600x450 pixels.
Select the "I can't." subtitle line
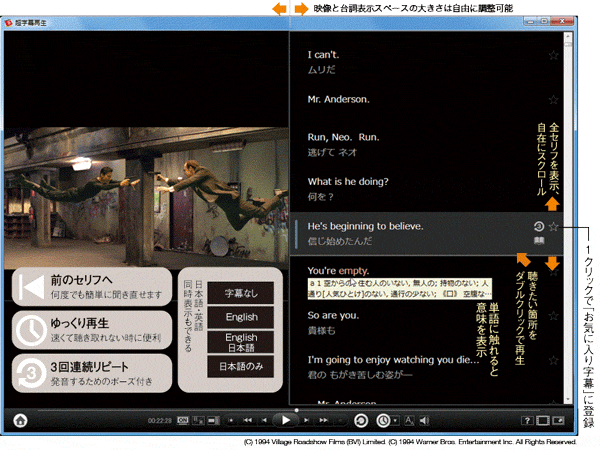click(323, 55)
